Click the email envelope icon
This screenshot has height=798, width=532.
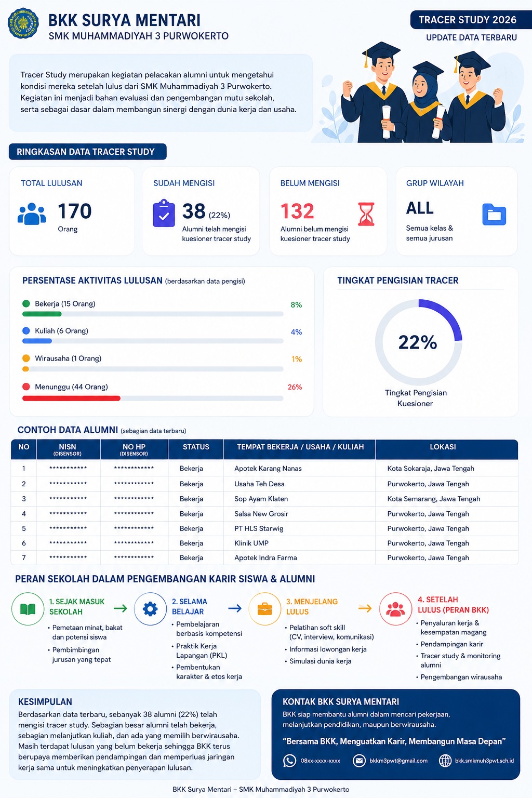click(x=359, y=761)
